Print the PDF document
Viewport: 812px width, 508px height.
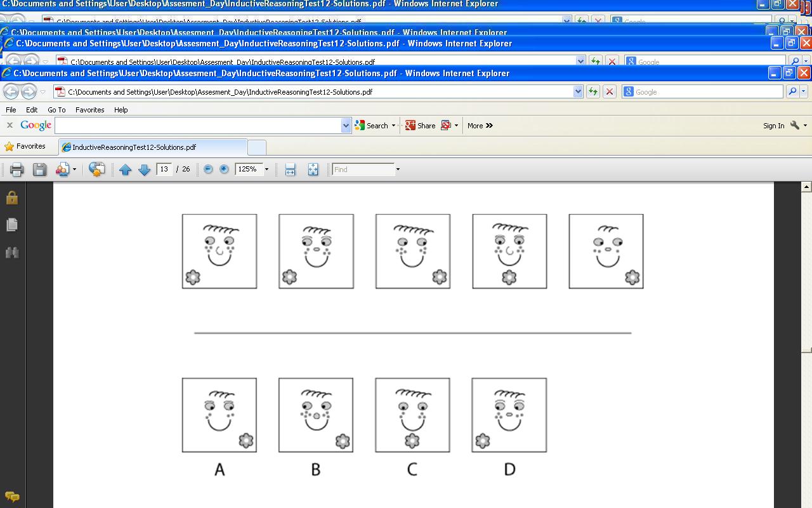pos(17,170)
